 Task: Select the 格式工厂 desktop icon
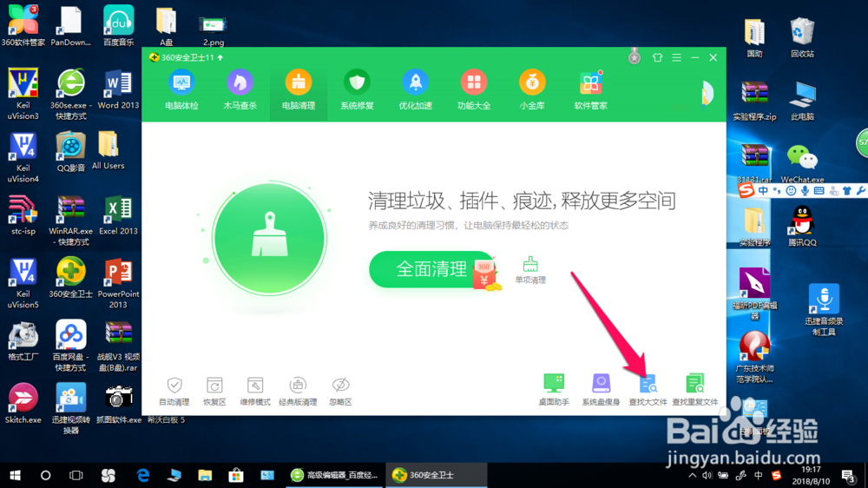(23, 340)
